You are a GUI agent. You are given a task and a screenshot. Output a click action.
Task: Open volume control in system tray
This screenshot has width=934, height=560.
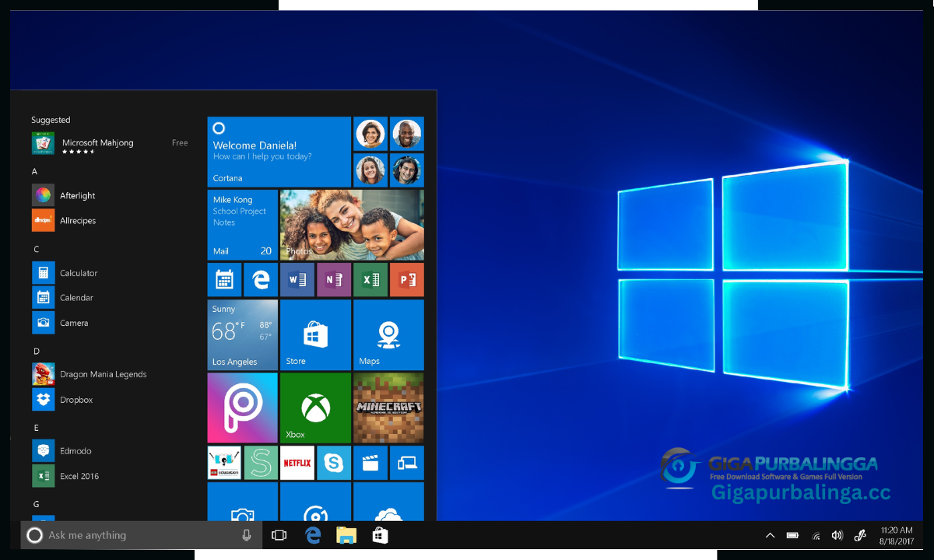[837, 535]
